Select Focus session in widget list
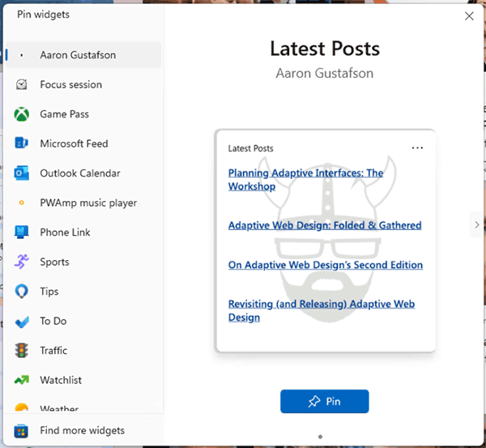This screenshot has height=448, width=486. point(70,84)
